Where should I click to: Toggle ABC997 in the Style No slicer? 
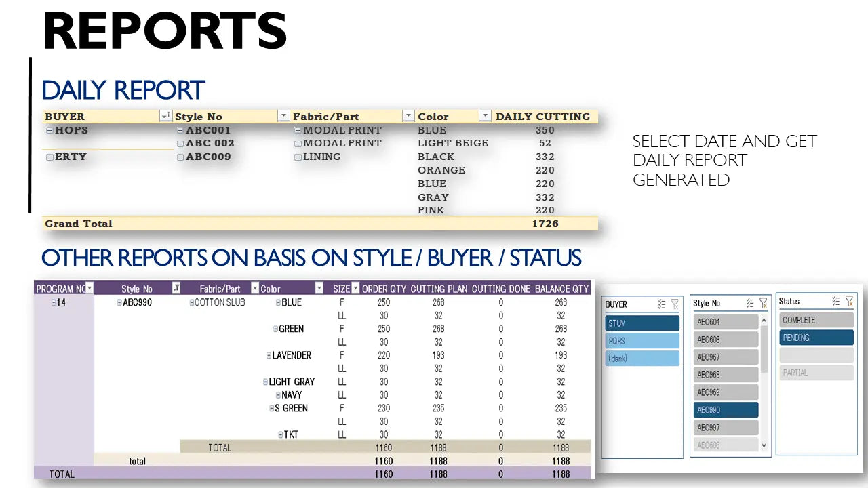[x=726, y=427]
